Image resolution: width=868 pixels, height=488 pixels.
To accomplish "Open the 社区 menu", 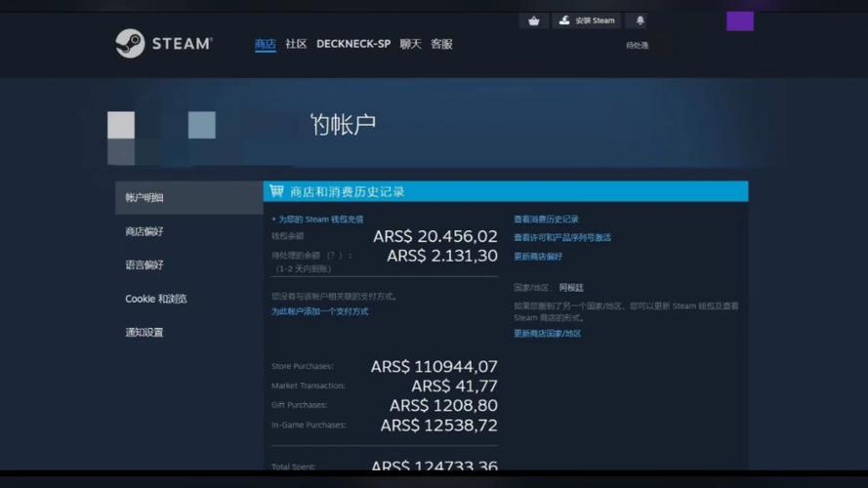I will point(296,44).
